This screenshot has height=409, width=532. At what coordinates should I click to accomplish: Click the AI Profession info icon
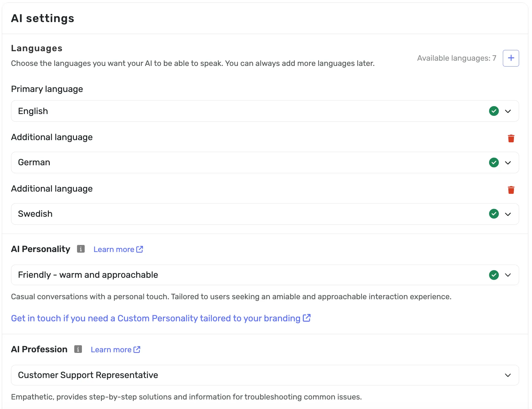click(x=78, y=349)
